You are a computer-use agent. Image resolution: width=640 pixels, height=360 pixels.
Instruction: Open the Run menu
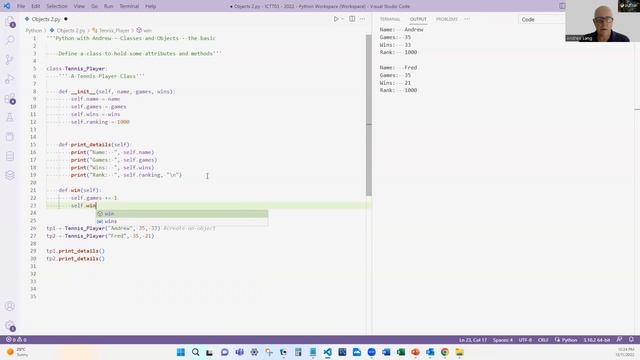point(109,6)
